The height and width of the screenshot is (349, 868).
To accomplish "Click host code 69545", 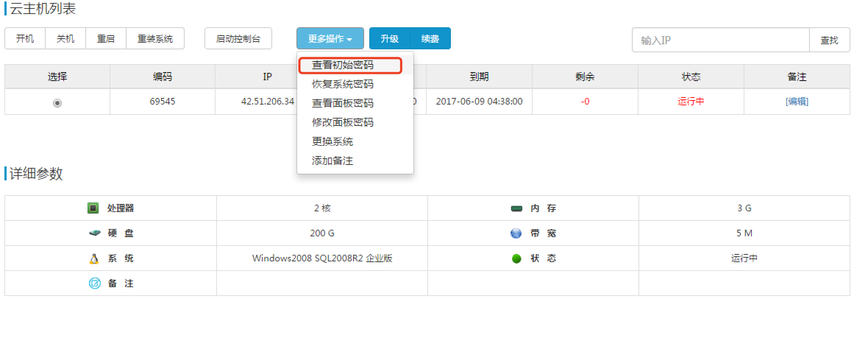I will click(163, 101).
